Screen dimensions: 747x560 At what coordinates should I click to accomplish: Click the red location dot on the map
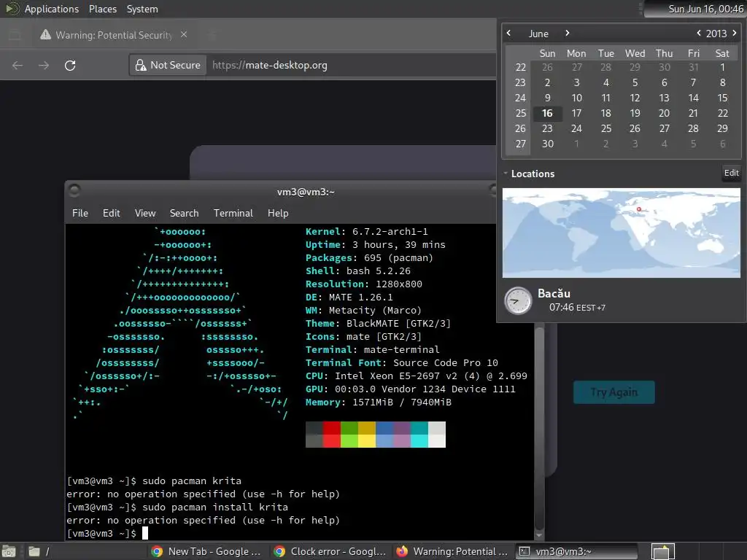coord(639,209)
